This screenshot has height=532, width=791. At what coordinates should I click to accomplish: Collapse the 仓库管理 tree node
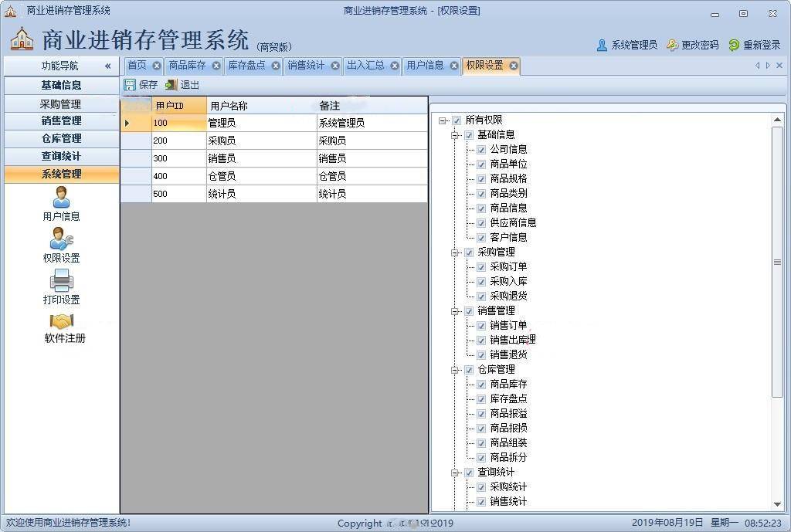pyautogui.click(x=456, y=370)
